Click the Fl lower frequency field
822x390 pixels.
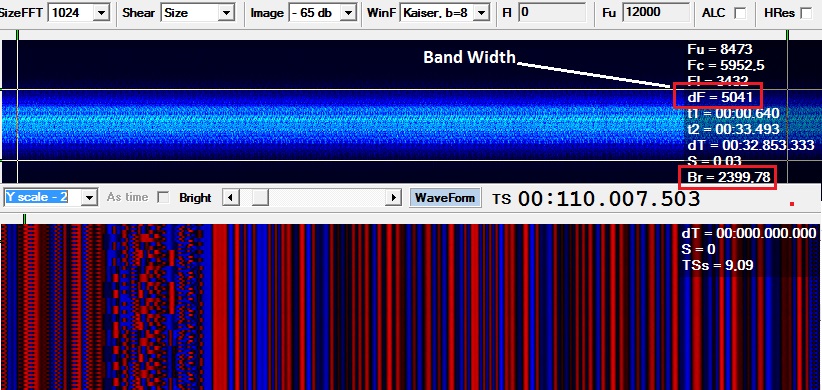[551, 13]
